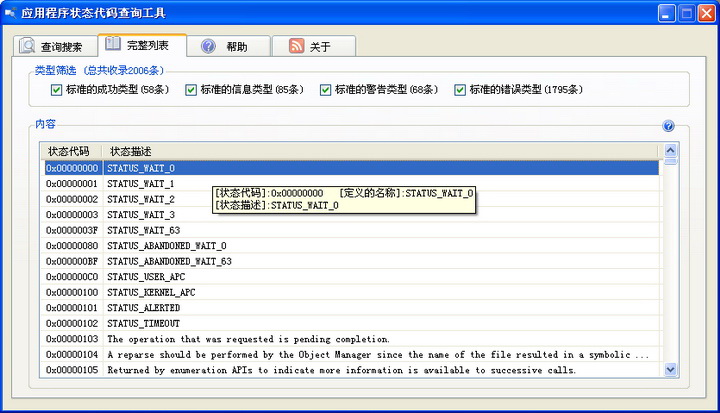Click code cell 0x00000080
The image size is (720, 413).
pos(72,246)
